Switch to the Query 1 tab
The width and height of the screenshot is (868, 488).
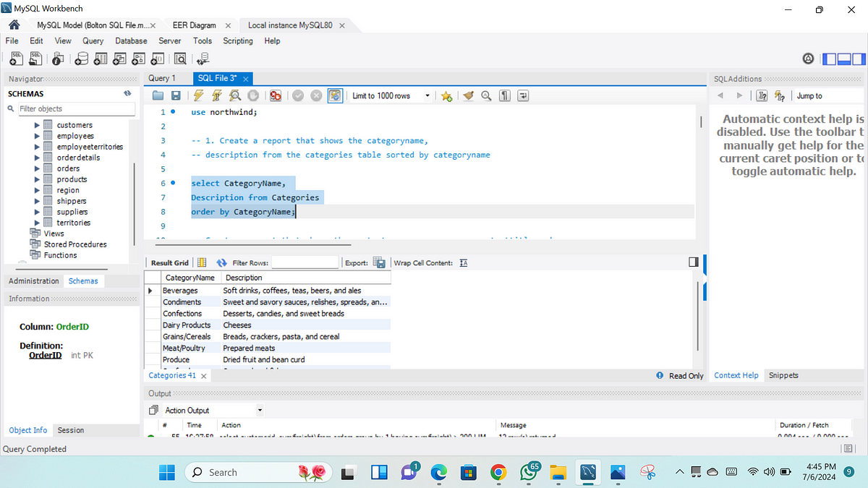[162, 78]
